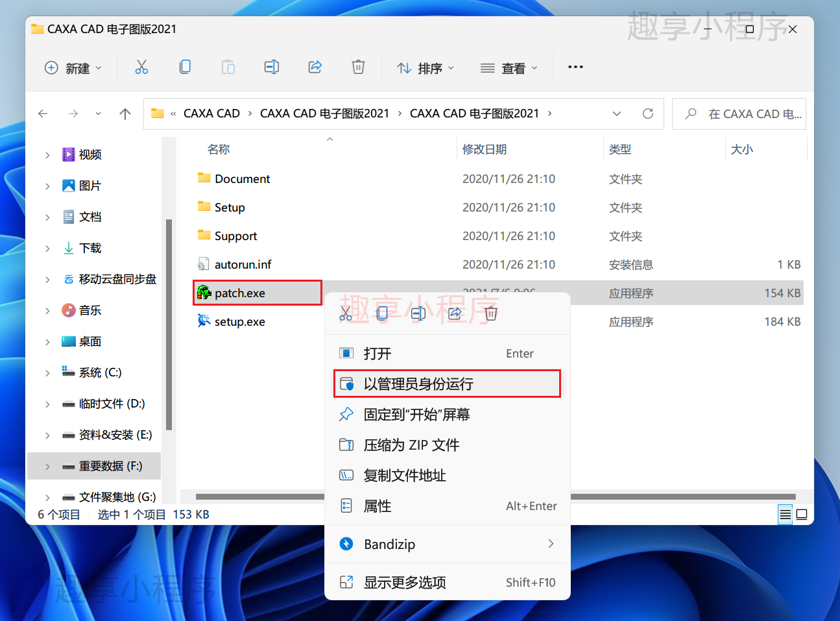The image size is (840, 621).
Task: Click the Share icon in the toolbar
Action: tap(315, 67)
